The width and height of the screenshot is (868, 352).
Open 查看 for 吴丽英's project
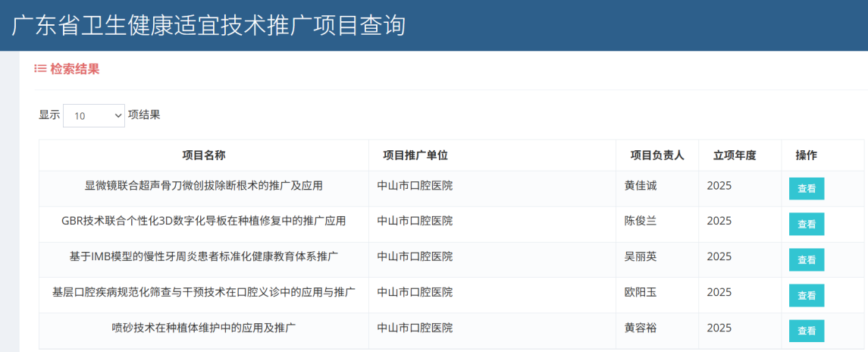coord(806,259)
